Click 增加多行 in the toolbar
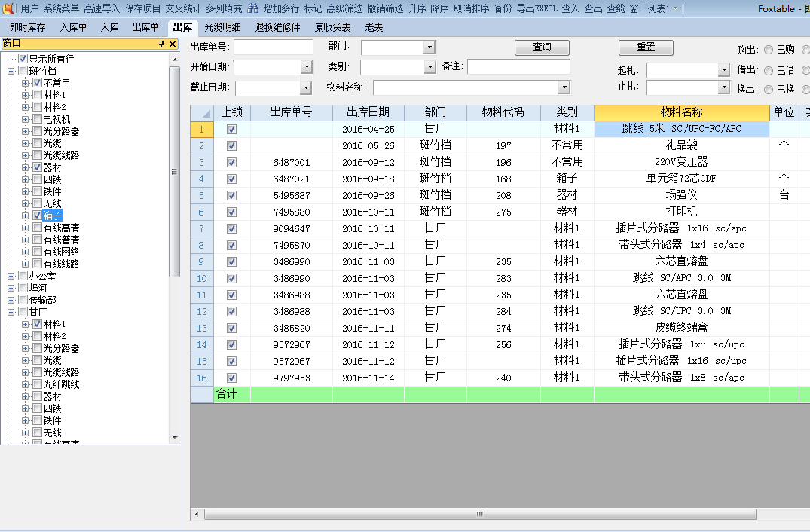The width and height of the screenshot is (810, 532). (x=281, y=8)
